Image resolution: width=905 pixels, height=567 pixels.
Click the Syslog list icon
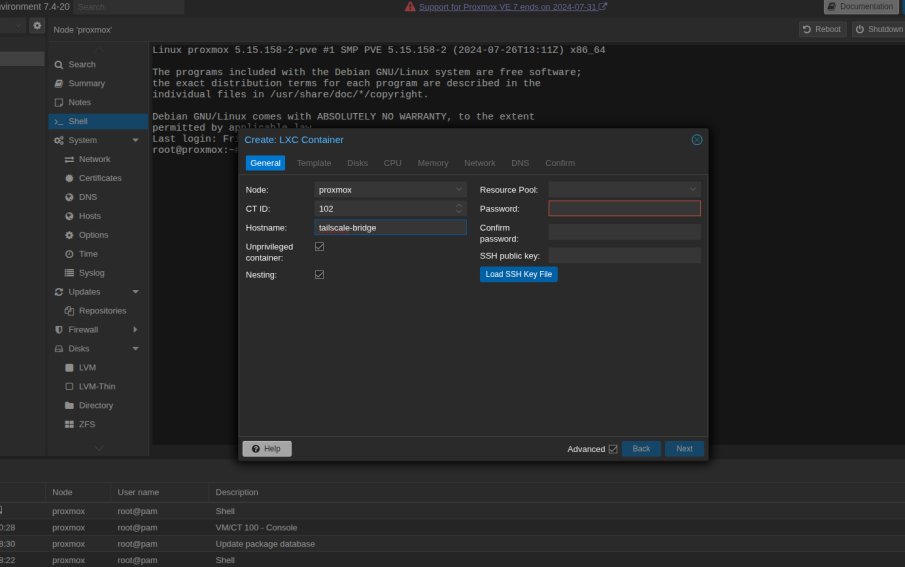(69, 273)
